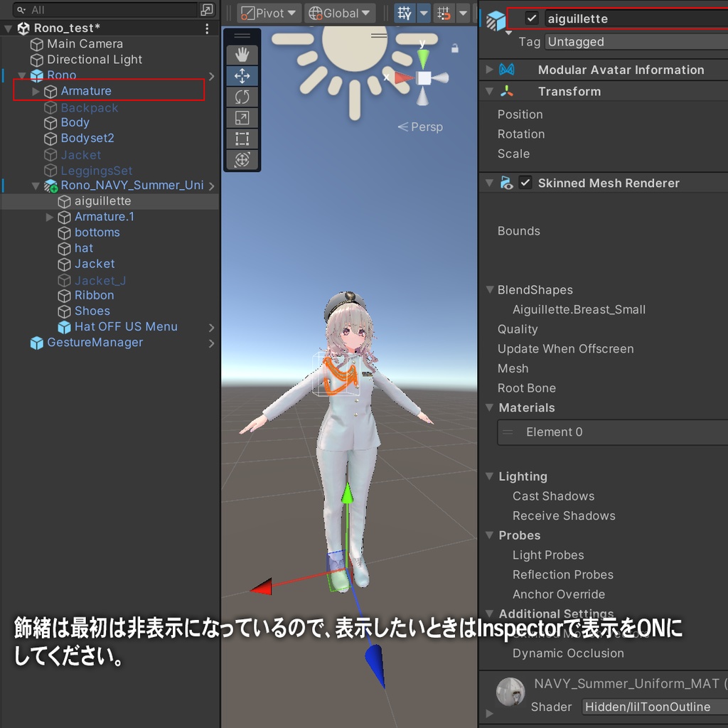Open the Tag Untagged dropdown
This screenshot has height=728, width=728.
pos(636,42)
